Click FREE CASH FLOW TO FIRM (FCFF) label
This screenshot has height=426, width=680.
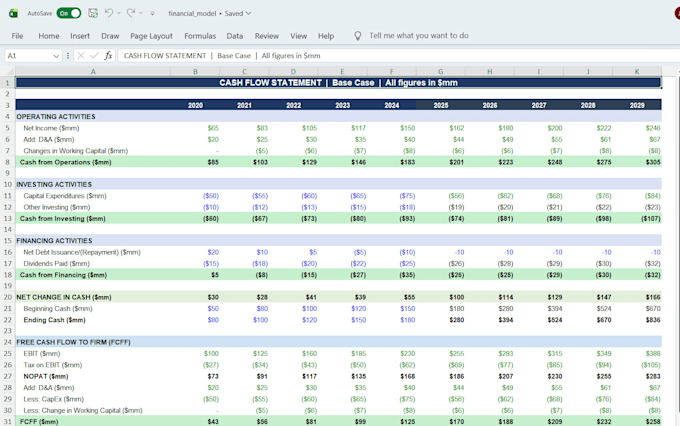(x=73, y=342)
